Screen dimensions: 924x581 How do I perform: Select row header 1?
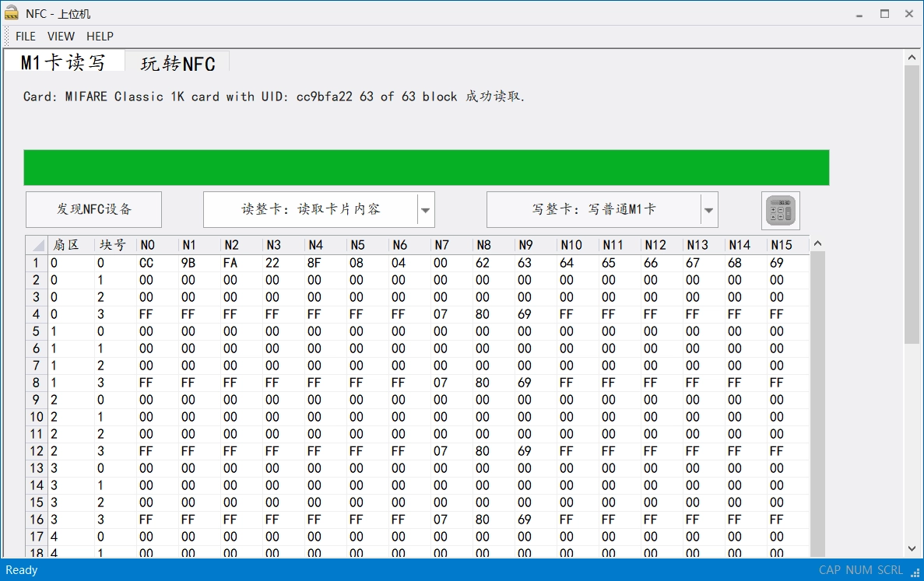(37, 263)
